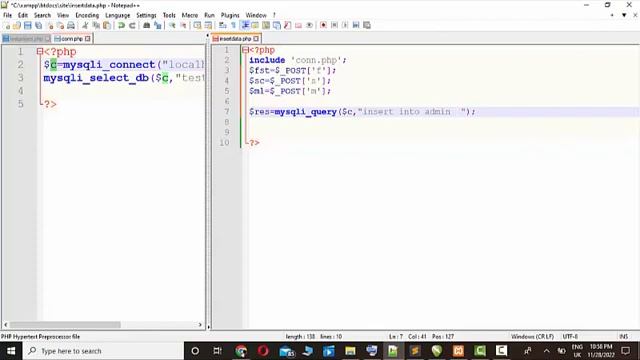This screenshot has height=360, width=640.
Task: Click the Playback macro toolbar icon
Action: pos(345,25)
